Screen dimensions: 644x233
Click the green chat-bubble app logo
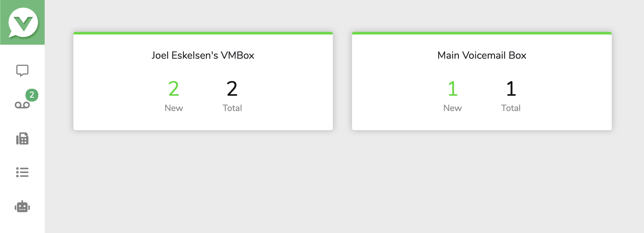point(23,23)
